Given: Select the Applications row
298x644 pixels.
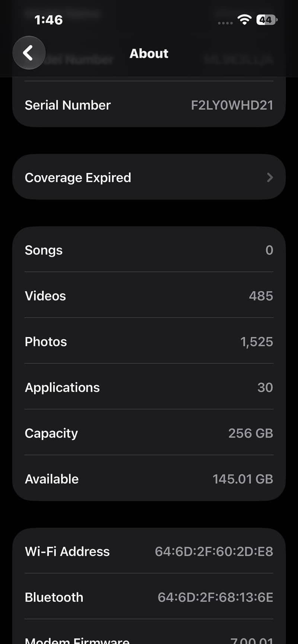Looking at the screenshot, I should (149, 387).
